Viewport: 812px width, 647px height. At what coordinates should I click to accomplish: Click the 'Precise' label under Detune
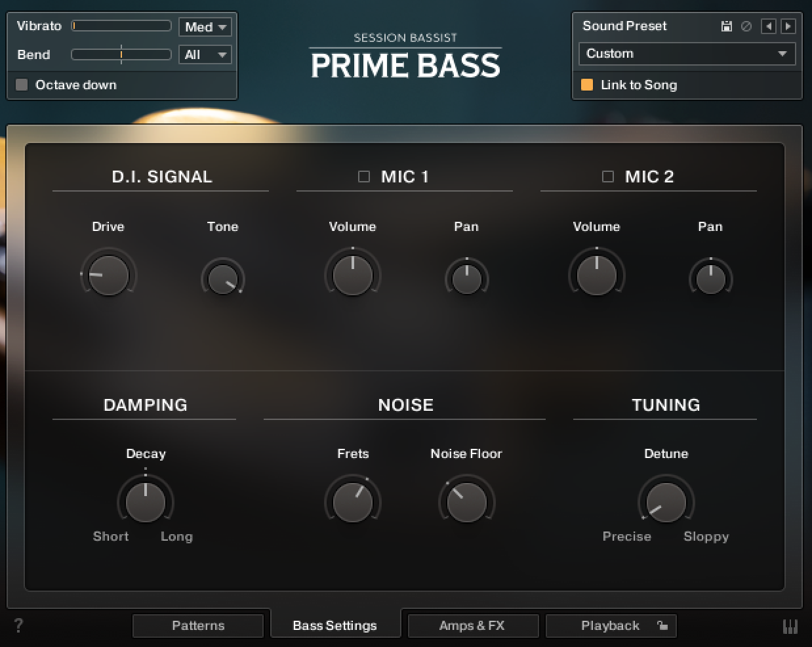click(627, 536)
